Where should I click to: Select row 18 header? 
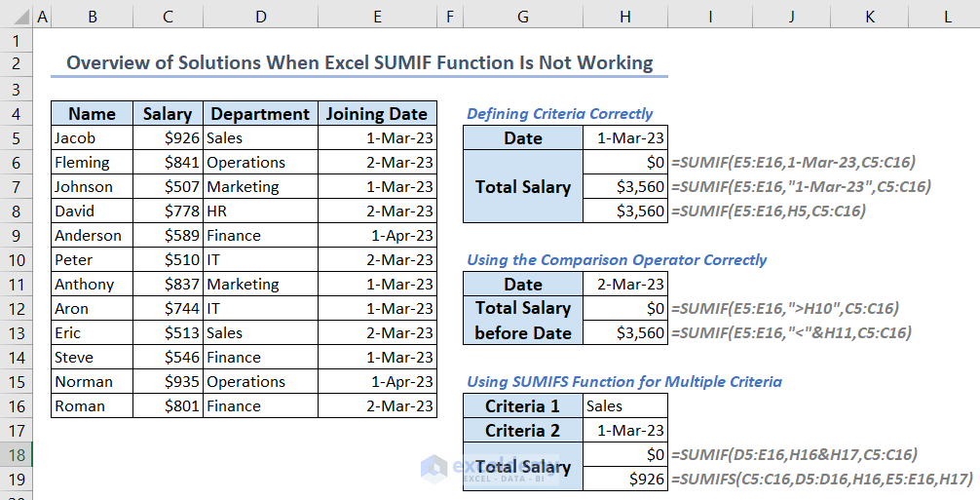pyautogui.click(x=17, y=454)
